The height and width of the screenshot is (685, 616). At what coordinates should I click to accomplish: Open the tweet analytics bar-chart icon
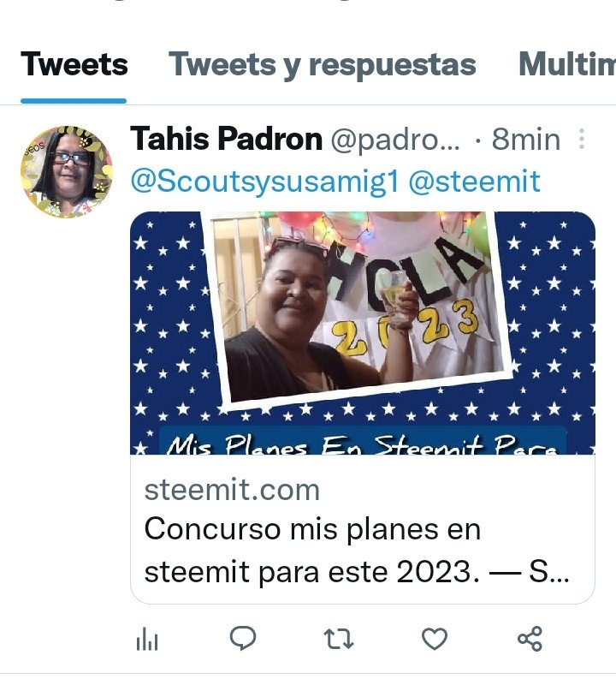[146, 640]
